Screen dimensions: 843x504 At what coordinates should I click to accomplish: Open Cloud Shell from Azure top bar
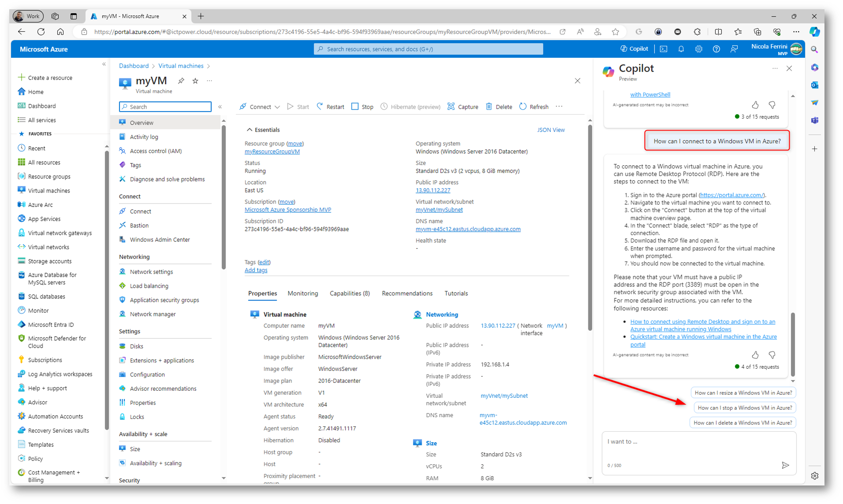click(663, 49)
